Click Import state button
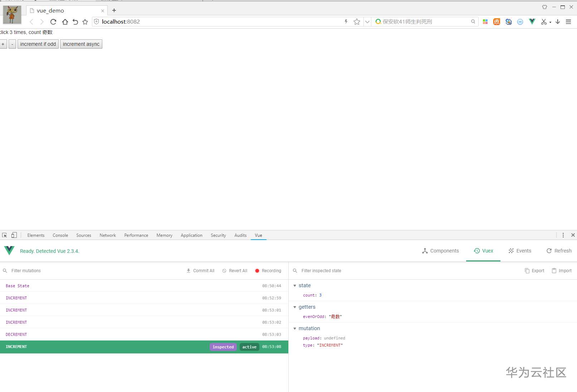577x392 pixels. tap(562, 271)
